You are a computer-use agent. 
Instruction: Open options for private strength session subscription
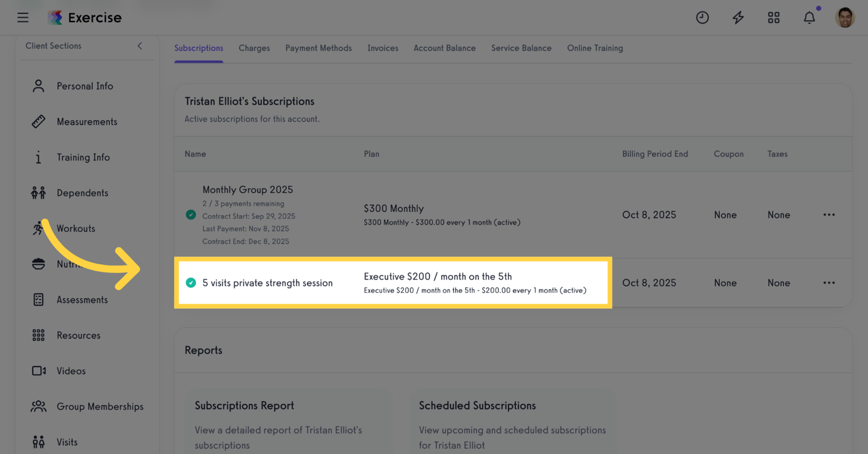[x=829, y=283]
